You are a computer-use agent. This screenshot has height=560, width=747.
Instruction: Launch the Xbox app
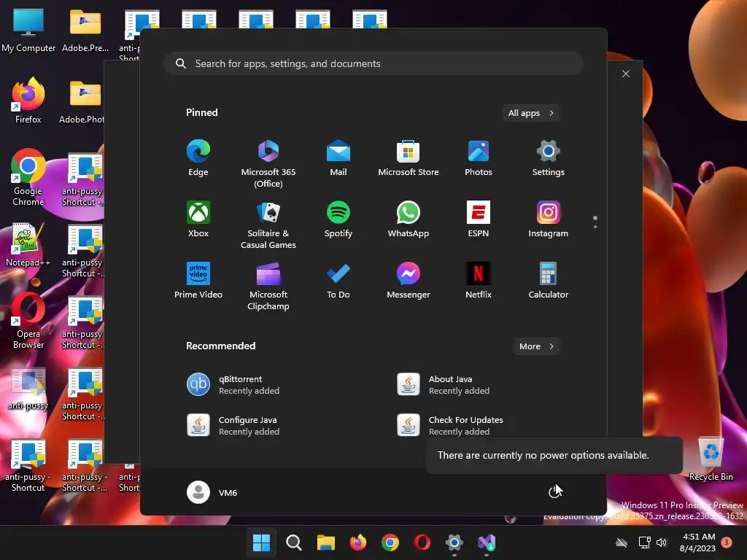tap(198, 219)
